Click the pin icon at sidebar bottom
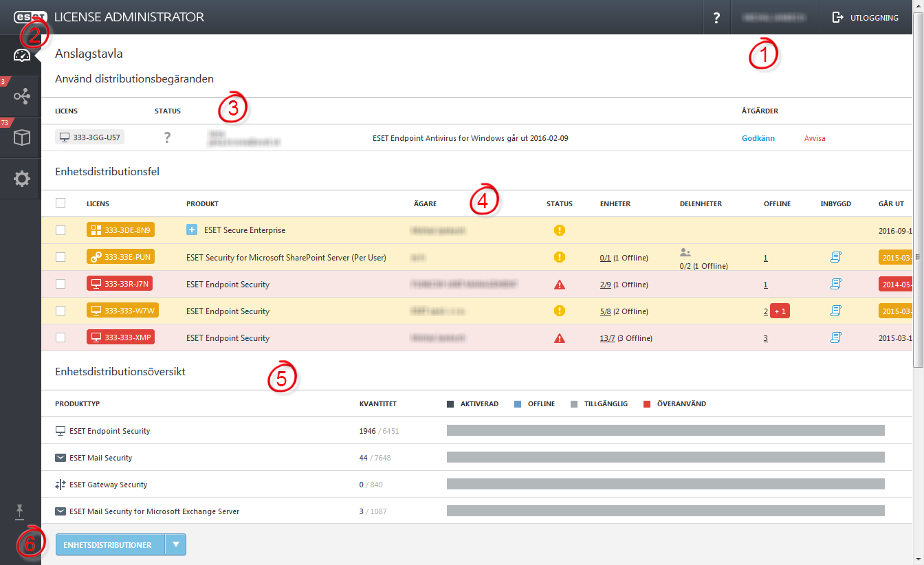 tap(19, 511)
